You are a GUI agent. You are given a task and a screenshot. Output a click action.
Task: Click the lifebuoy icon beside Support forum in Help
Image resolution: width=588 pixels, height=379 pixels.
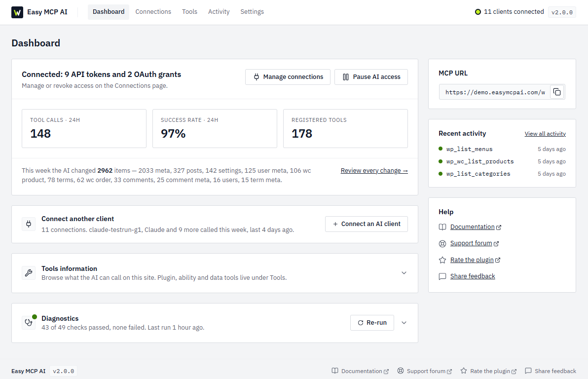click(x=442, y=243)
